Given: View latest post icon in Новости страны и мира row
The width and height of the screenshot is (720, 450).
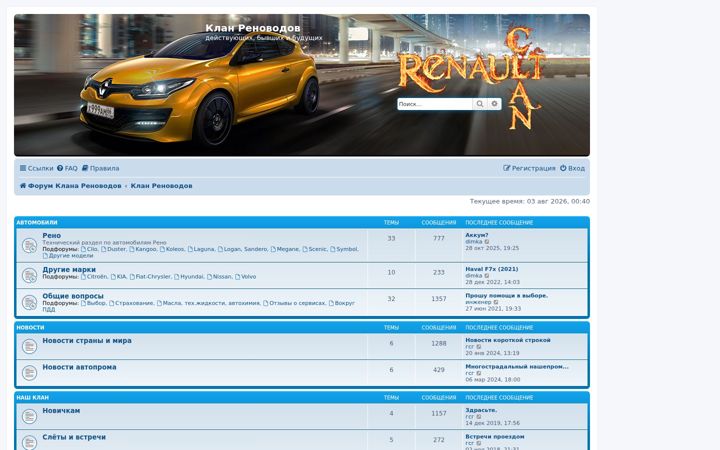Looking at the screenshot, I should [479, 347].
